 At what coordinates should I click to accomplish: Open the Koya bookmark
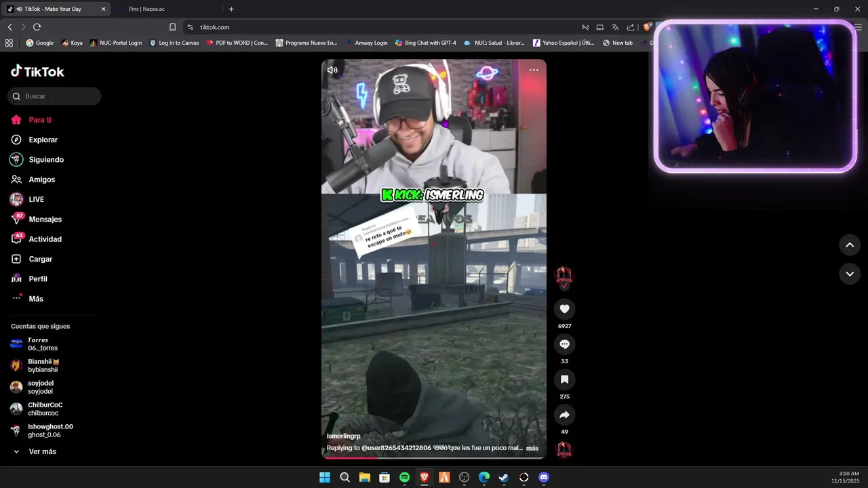tap(72, 43)
